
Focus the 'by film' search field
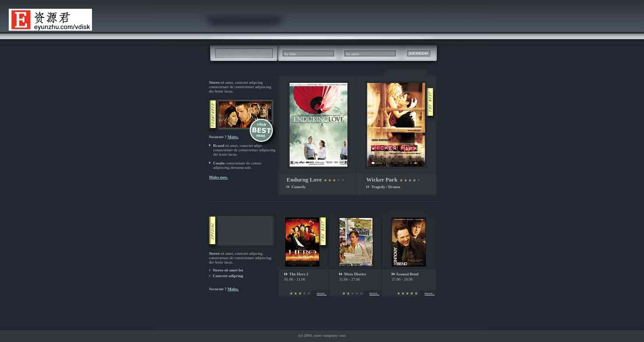(308, 53)
